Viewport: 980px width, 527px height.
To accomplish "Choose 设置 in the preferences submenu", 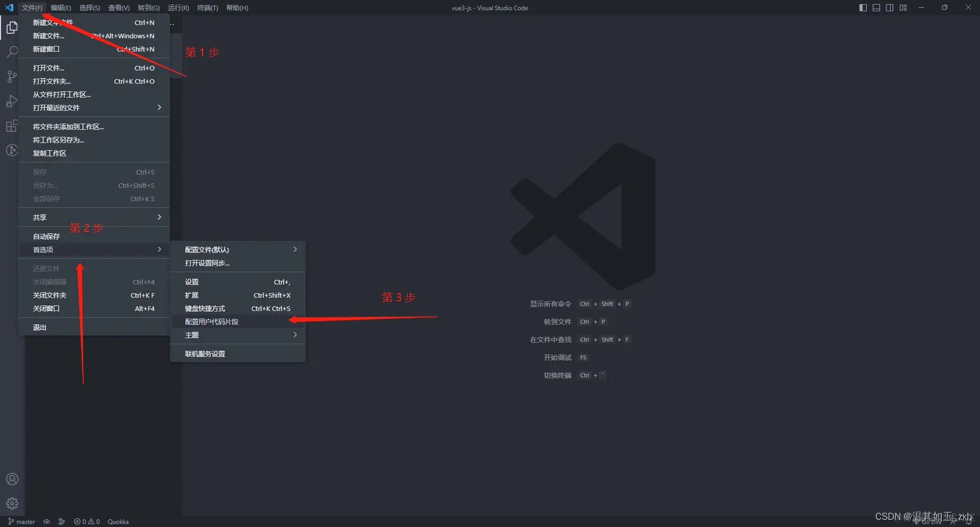I will tap(238, 282).
